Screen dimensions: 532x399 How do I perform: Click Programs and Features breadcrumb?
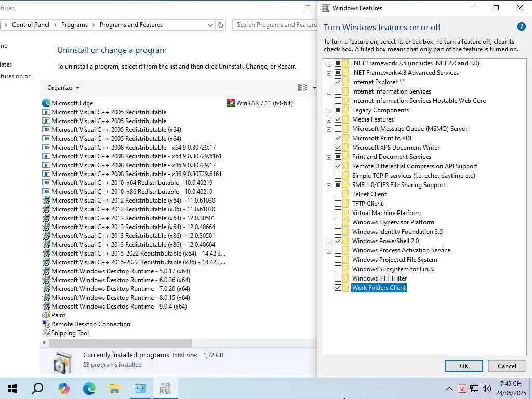tap(131, 25)
